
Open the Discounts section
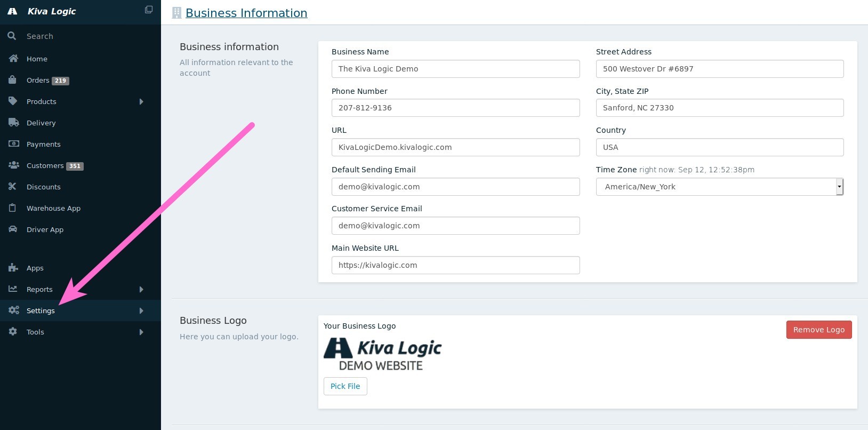(81, 187)
